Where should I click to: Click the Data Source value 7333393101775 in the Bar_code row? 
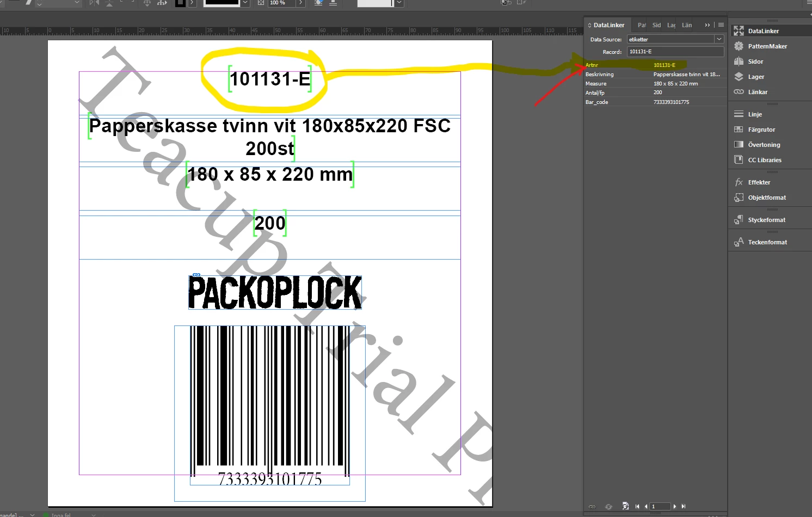pos(671,102)
